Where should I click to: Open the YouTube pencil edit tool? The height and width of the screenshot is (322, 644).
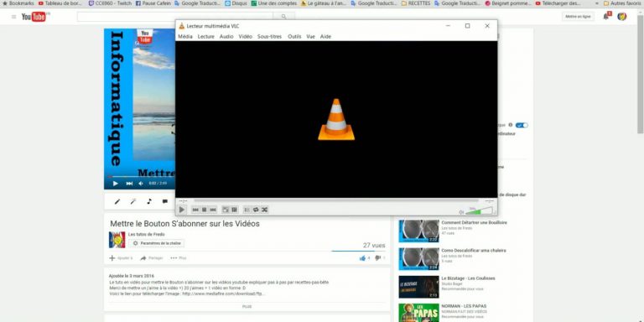(117, 201)
